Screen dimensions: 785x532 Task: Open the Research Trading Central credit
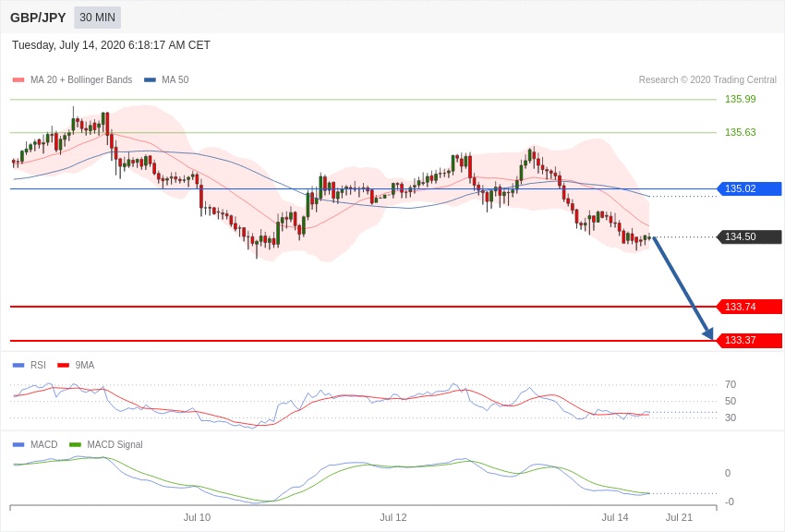click(x=707, y=80)
